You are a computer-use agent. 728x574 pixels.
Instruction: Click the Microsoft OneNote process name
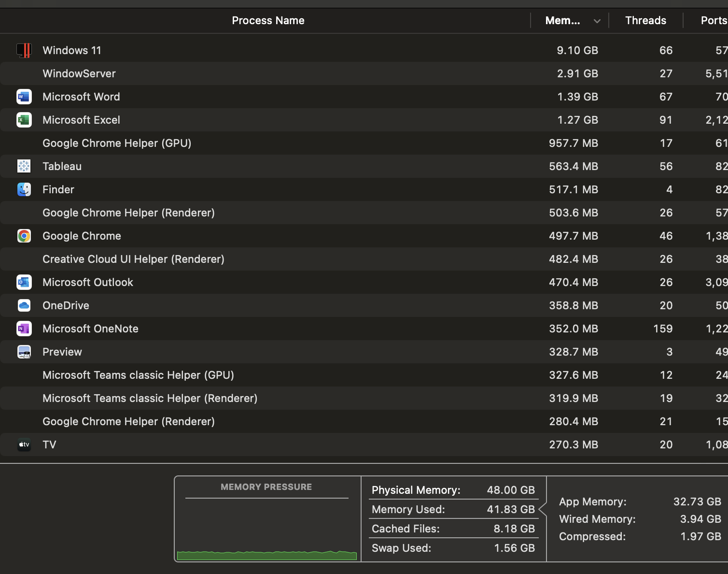pos(90,329)
